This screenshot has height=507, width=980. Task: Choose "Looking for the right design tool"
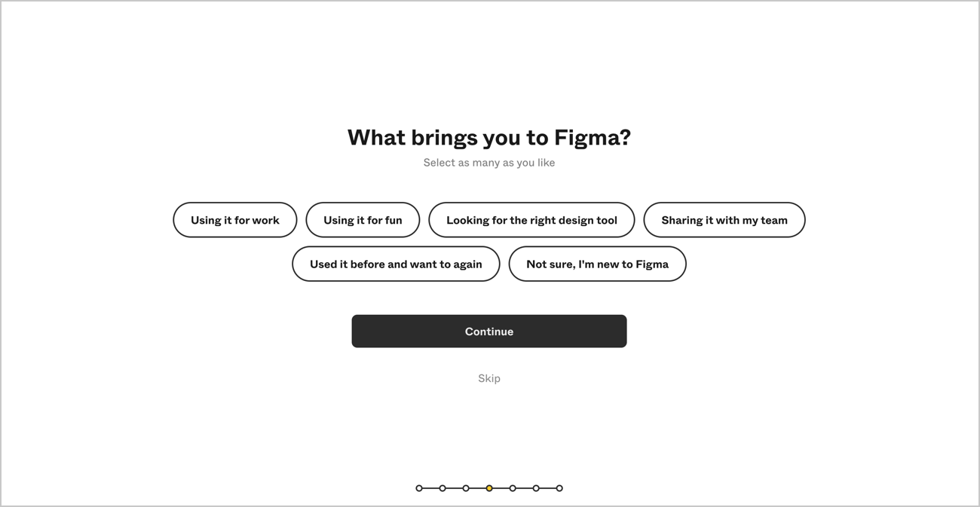coord(531,220)
